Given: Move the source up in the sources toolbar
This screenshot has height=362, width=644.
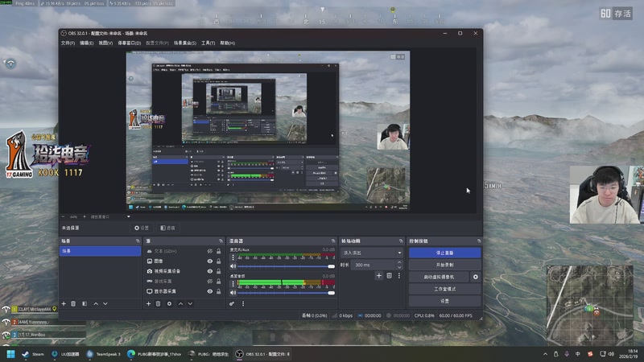Looking at the screenshot, I should 180,304.
